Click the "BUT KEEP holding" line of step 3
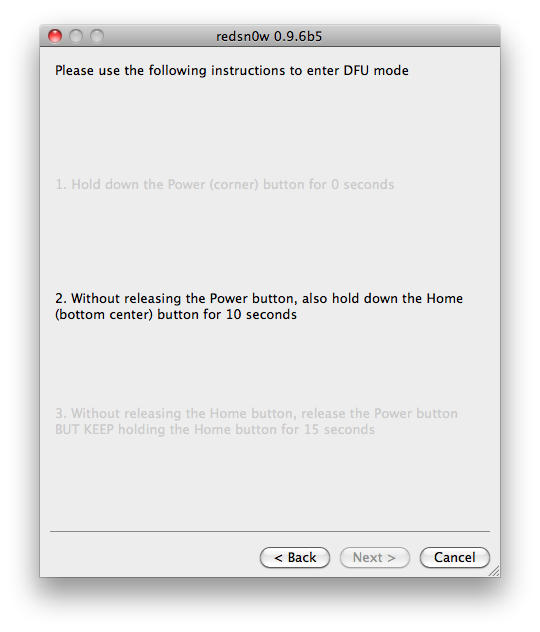Viewport: 540px width, 632px height. [215, 429]
